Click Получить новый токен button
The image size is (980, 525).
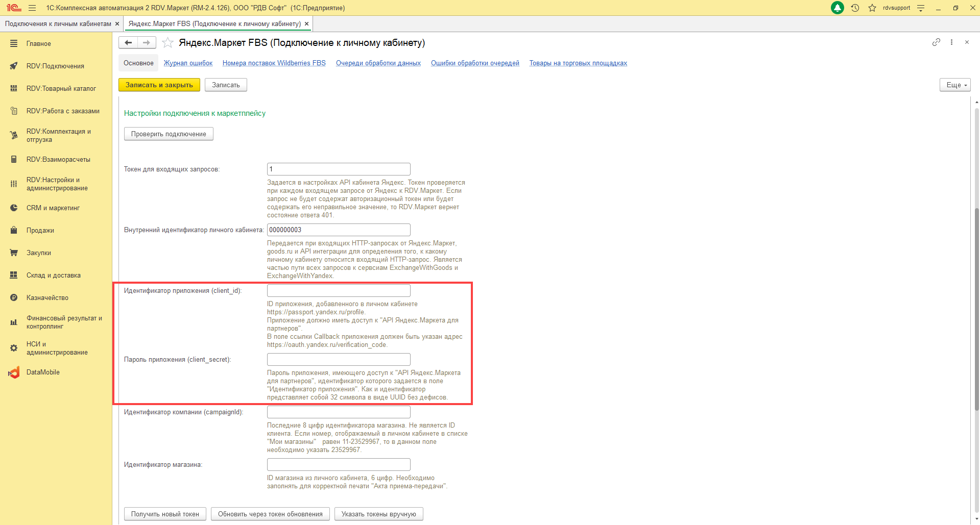coord(165,514)
